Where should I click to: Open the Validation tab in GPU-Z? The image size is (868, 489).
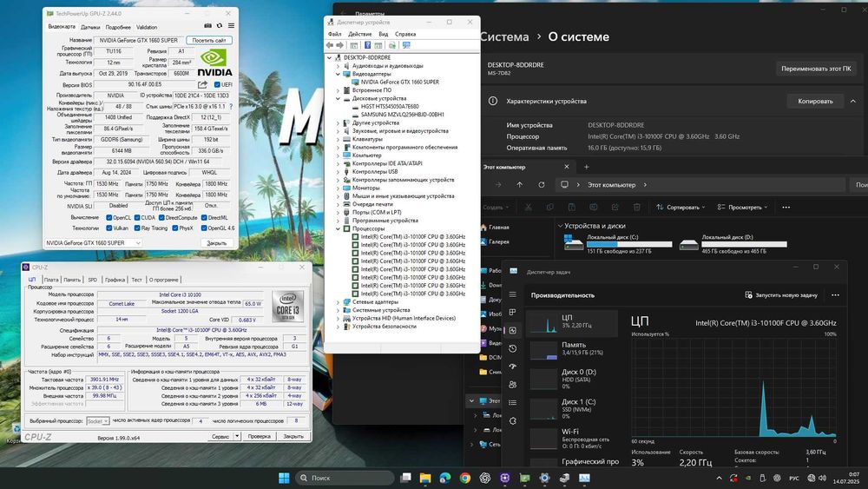pyautogui.click(x=147, y=27)
